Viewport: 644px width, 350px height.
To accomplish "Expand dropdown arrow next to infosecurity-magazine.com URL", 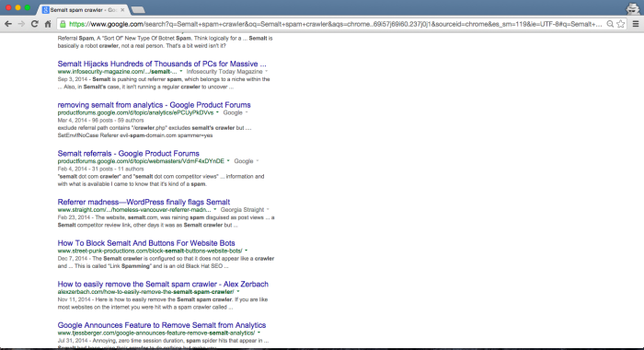I will pos(181,72).
